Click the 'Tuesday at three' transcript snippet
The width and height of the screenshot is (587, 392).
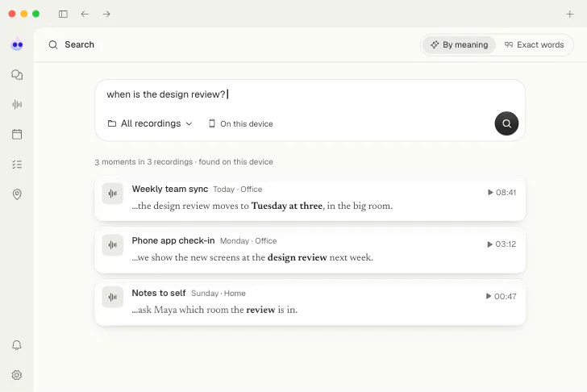coord(262,206)
